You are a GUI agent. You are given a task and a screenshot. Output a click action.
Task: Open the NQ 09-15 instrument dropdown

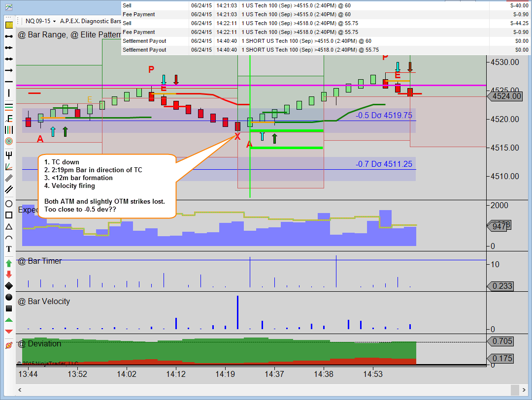pyautogui.click(x=40, y=21)
